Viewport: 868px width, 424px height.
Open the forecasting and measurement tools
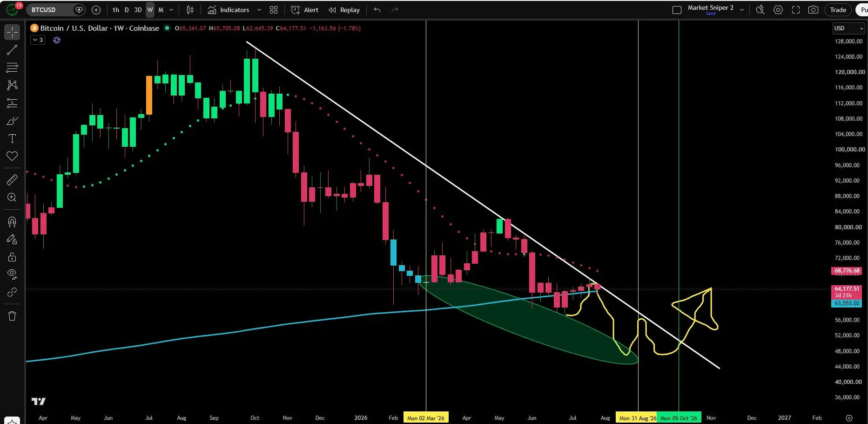click(12, 103)
